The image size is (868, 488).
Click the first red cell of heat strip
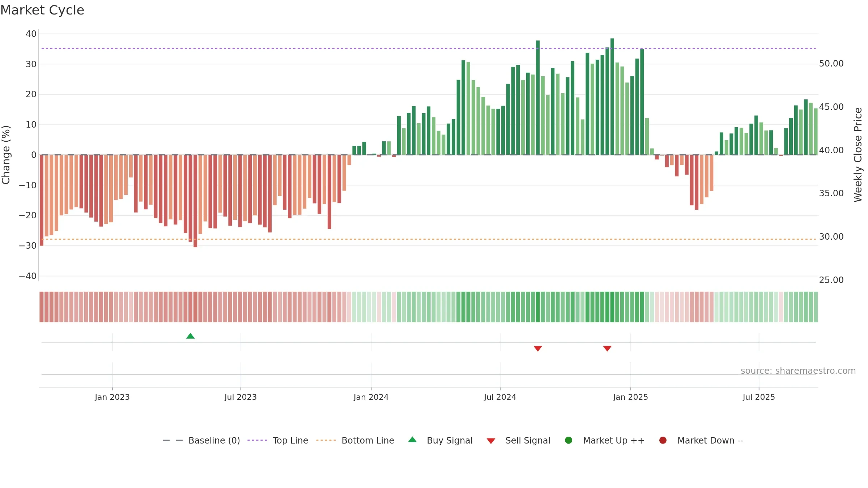[42, 307]
